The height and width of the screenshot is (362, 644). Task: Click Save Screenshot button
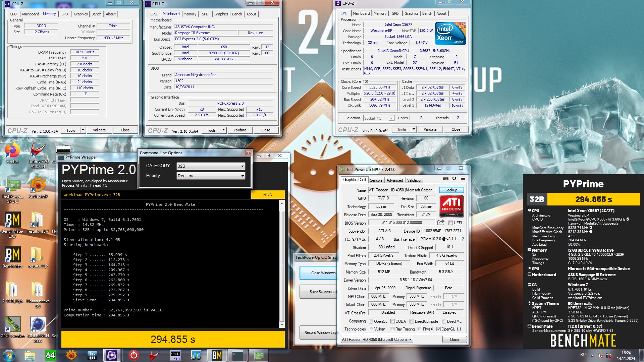tap(319, 292)
